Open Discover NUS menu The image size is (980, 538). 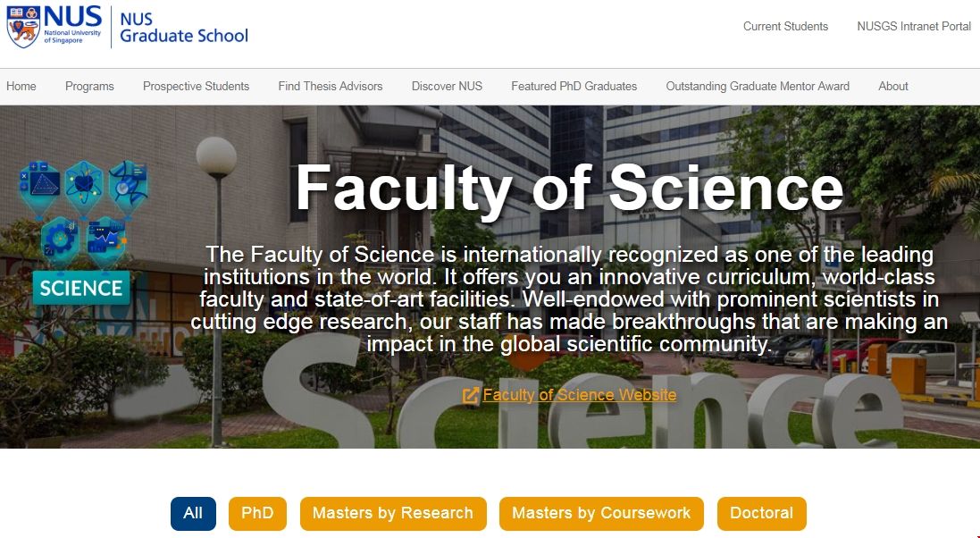447,87
